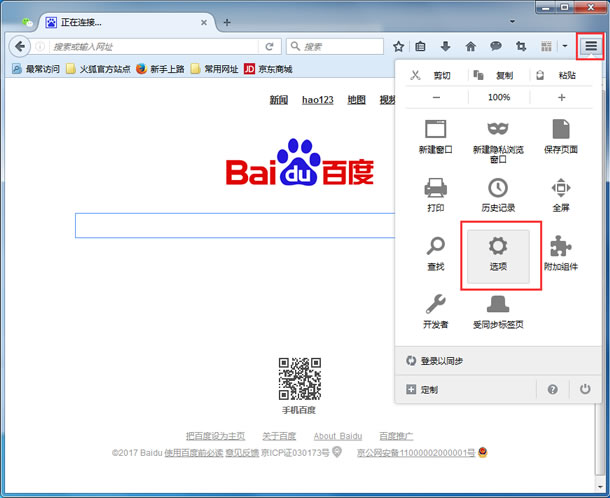The height and width of the screenshot is (498, 610).
Task: Click the Back navigation arrow
Action: [x=19, y=47]
